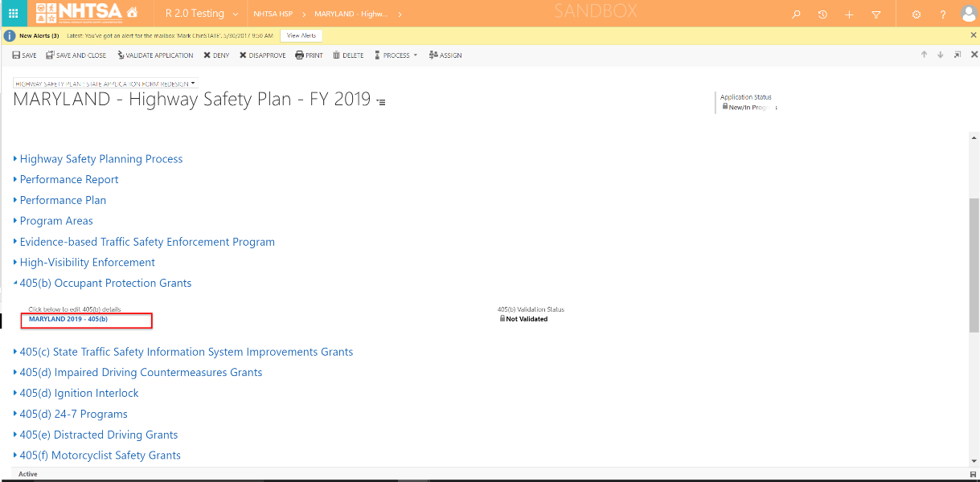Click the Deny command
Image resolution: width=980 pixels, height=482 pixels.
(216, 55)
